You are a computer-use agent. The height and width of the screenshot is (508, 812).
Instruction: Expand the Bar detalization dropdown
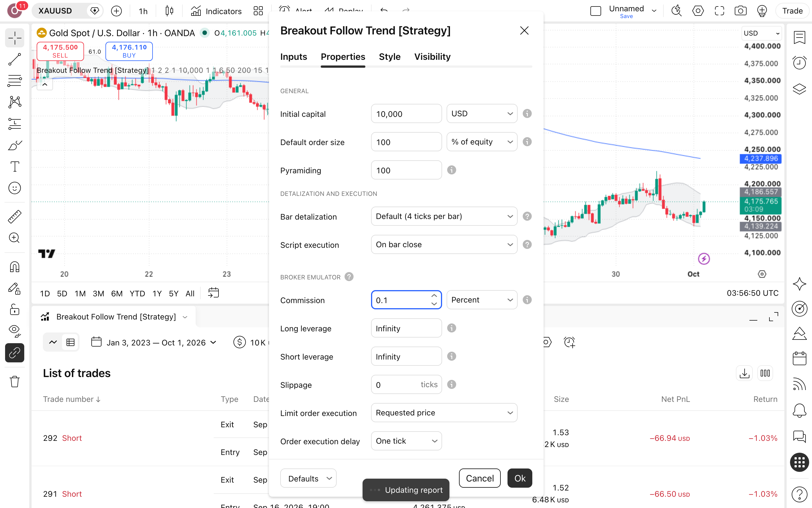pyautogui.click(x=444, y=216)
